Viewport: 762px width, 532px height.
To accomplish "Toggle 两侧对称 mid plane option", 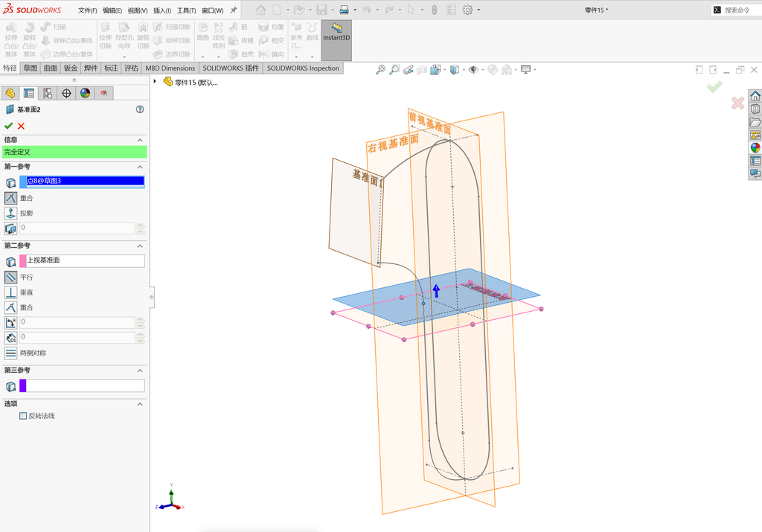I will [10, 353].
